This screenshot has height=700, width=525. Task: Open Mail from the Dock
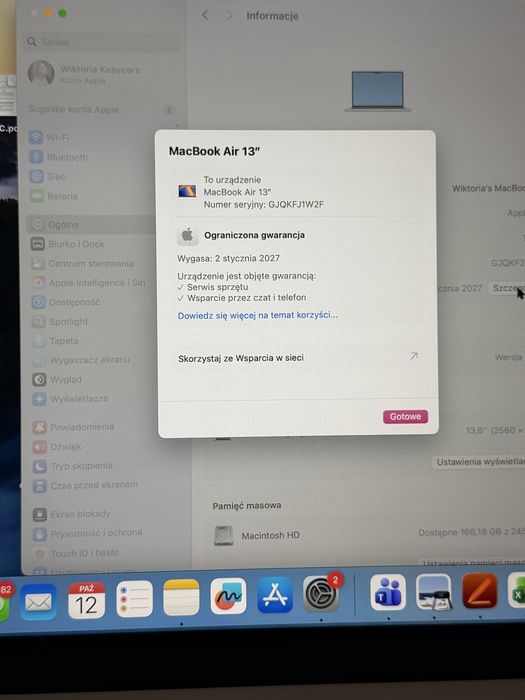point(38,602)
